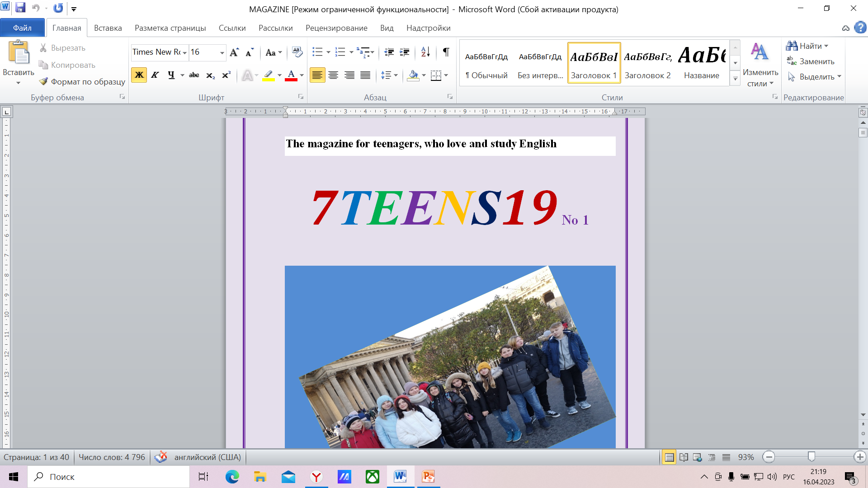Viewport: 868px width, 488px height.
Task: Apply Название style
Action: coord(702,63)
